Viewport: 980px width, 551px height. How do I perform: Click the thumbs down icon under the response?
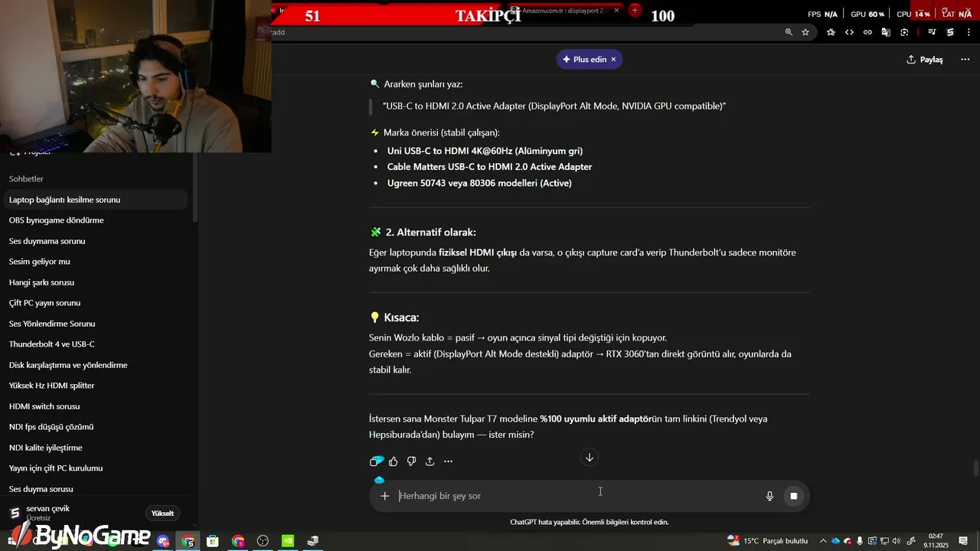pos(411,461)
